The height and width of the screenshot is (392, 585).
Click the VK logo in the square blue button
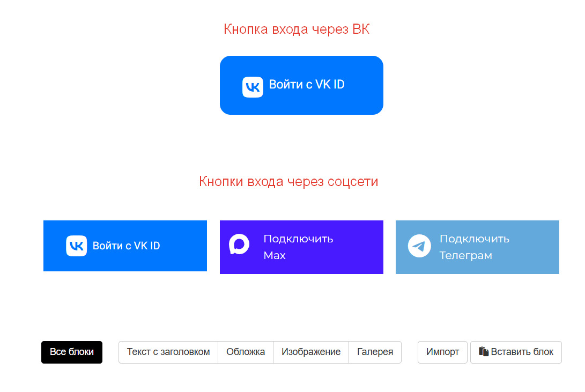[x=77, y=246]
